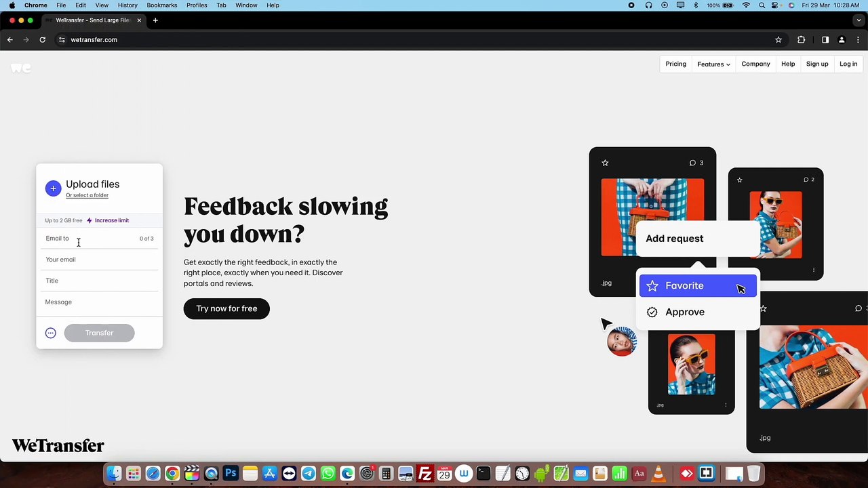Viewport: 868px width, 488px height.
Task: Click the WeTransfer 'we' logo at top left
Action: pyautogui.click(x=21, y=68)
